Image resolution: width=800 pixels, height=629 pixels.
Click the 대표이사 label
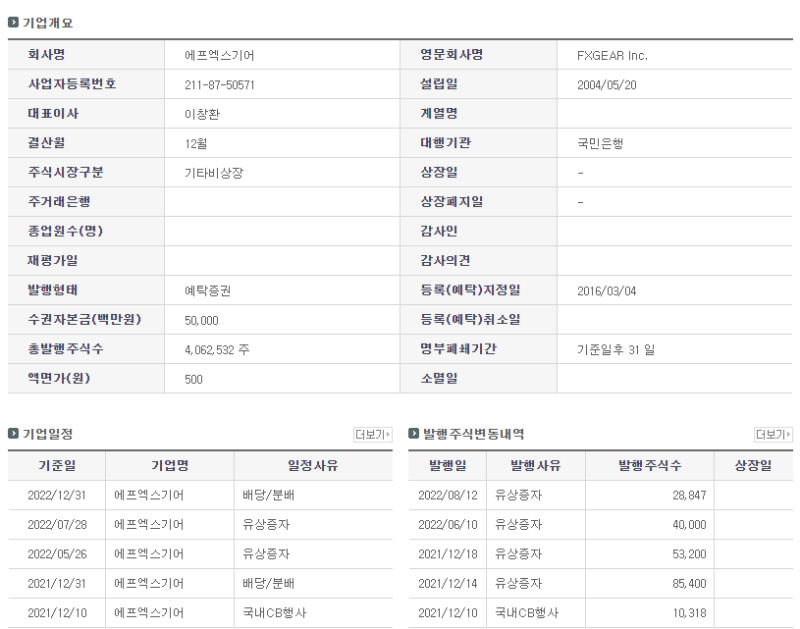(53, 114)
